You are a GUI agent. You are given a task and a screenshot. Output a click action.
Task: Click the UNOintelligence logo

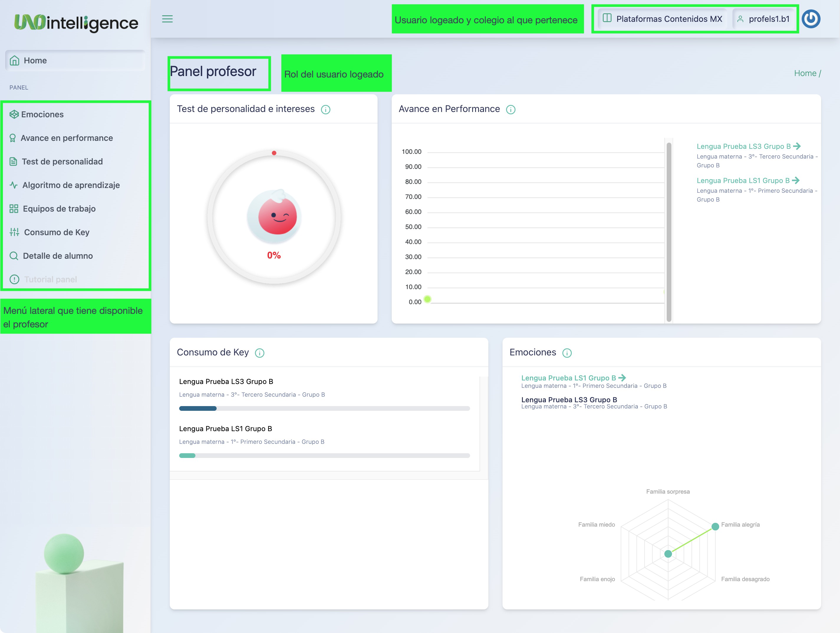76,23
